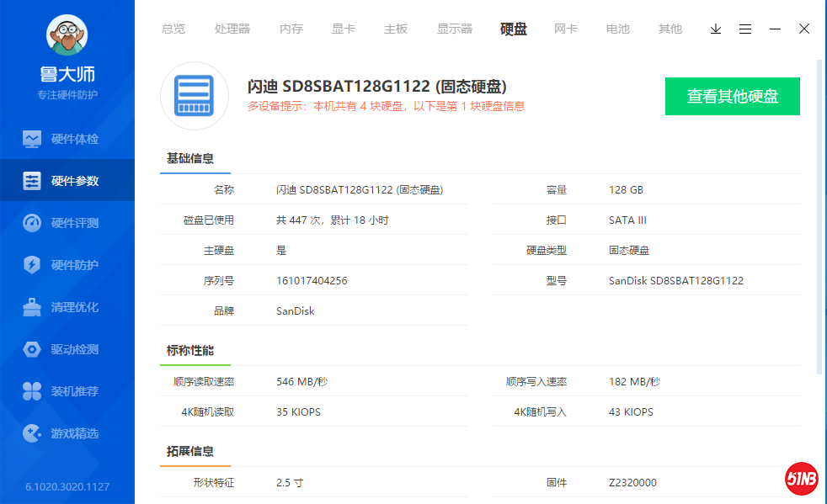Click the Lu Dashi monkey avatar logo
Screen dimensions: 827x504
coord(67,36)
